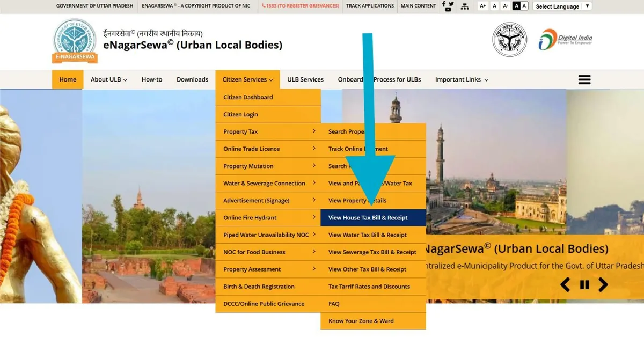The image size is (644, 337).
Task: Pause the banner slideshow
Action: point(584,285)
